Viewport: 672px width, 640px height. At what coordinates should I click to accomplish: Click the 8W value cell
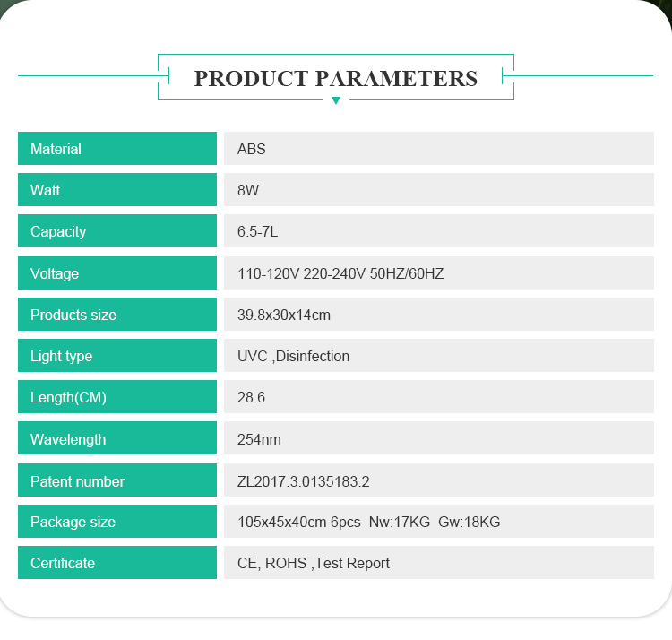[439, 189]
